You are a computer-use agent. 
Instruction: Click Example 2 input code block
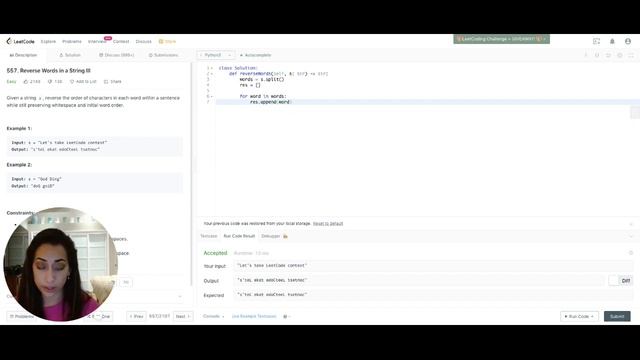tap(95, 182)
